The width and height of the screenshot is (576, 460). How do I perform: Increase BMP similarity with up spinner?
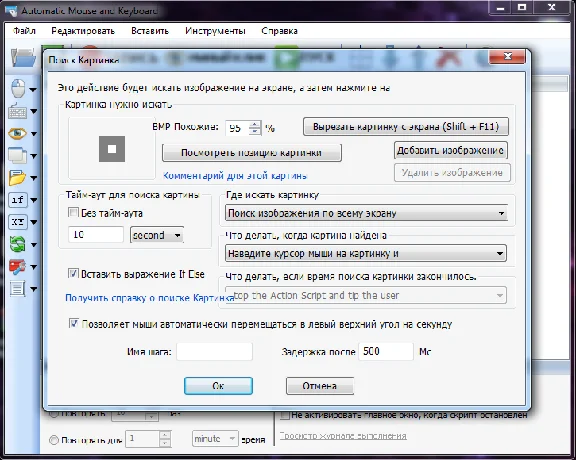point(255,124)
